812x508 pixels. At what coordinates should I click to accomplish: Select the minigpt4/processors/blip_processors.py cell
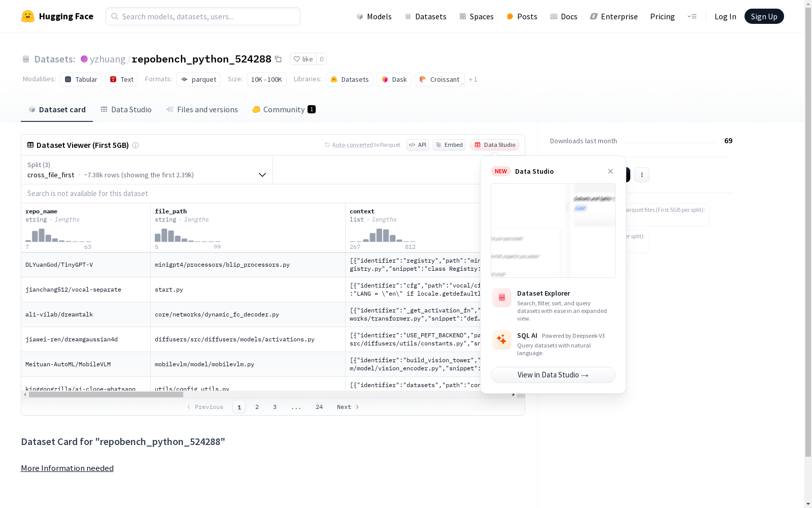[248, 265]
